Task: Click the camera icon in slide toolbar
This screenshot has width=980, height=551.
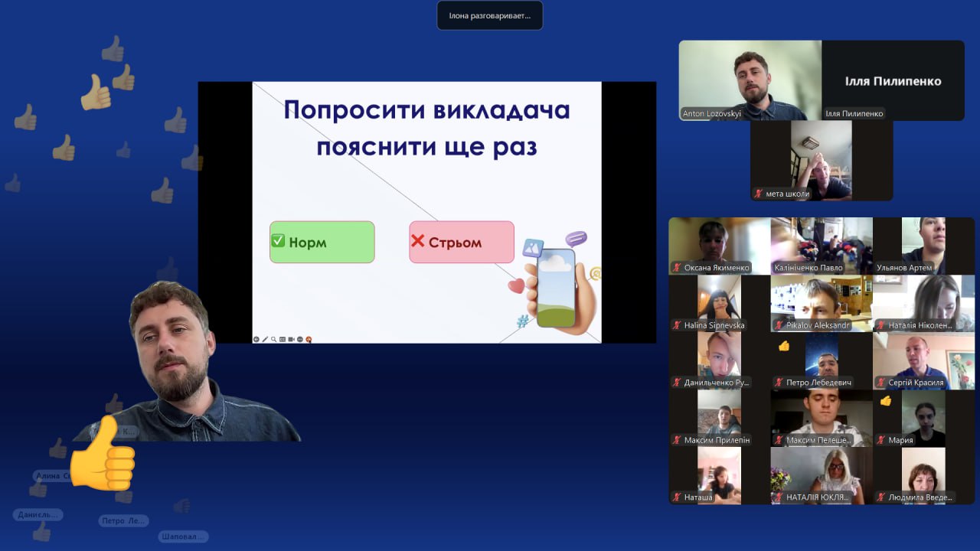Action: [291, 339]
